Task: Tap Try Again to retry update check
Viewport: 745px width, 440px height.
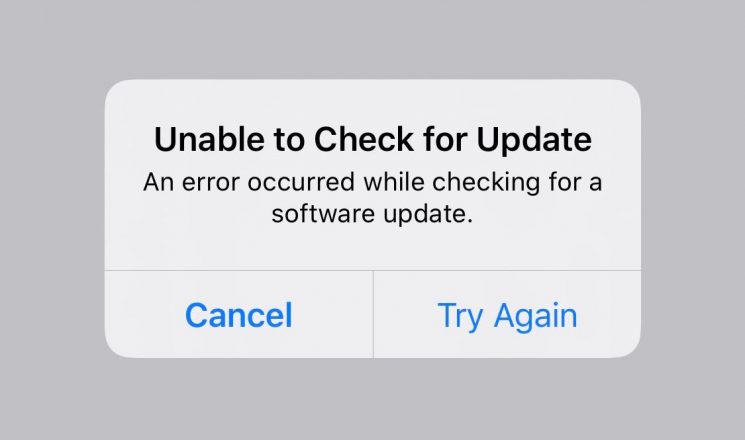Action: (x=507, y=315)
